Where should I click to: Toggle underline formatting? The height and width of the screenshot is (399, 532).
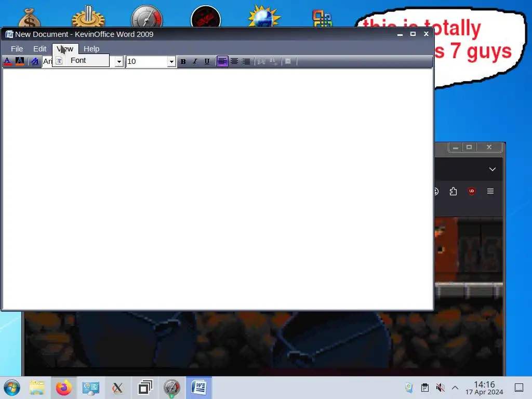point(207,61)
